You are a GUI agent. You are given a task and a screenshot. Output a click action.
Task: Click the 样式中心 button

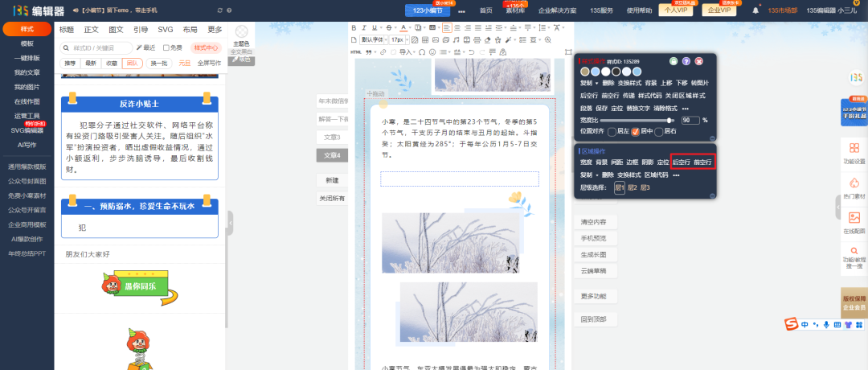click(206, 47)
